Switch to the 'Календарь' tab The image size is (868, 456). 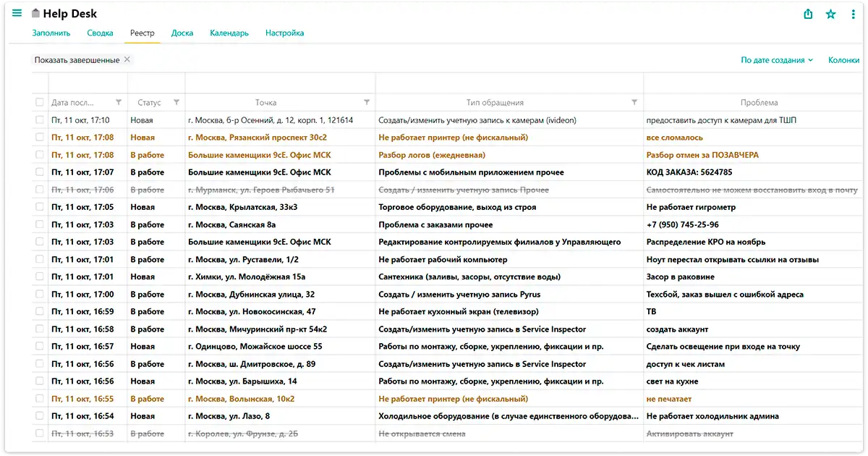pos(229,33)
